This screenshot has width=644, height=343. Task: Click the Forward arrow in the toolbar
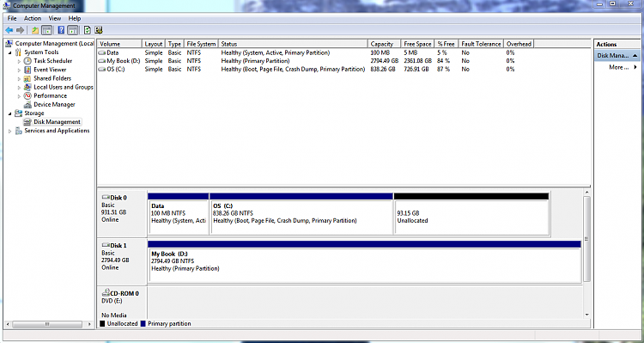(x=20, y=30)
